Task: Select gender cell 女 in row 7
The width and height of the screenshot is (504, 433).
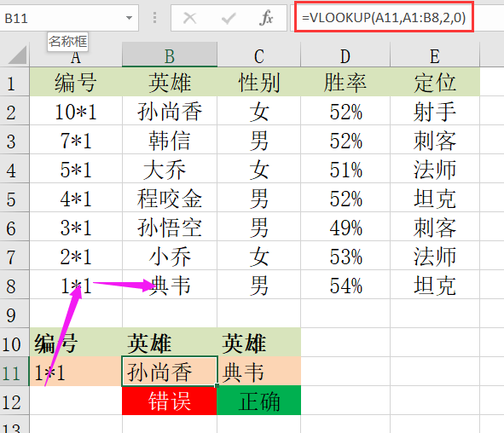Action: (258, 257)
